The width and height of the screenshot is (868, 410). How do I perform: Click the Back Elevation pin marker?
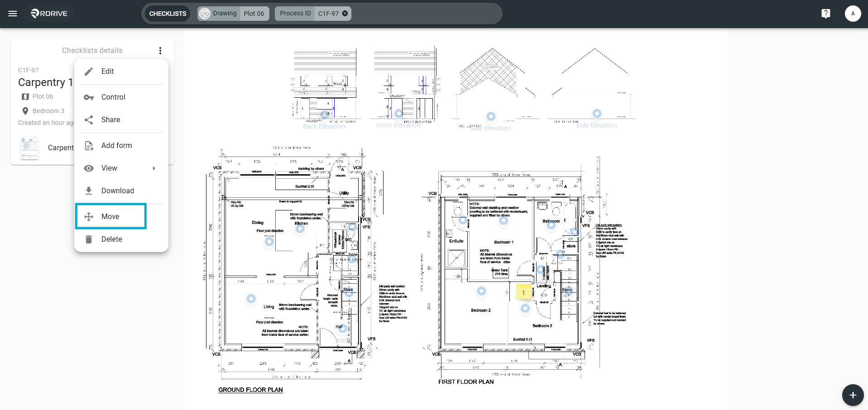325,115
